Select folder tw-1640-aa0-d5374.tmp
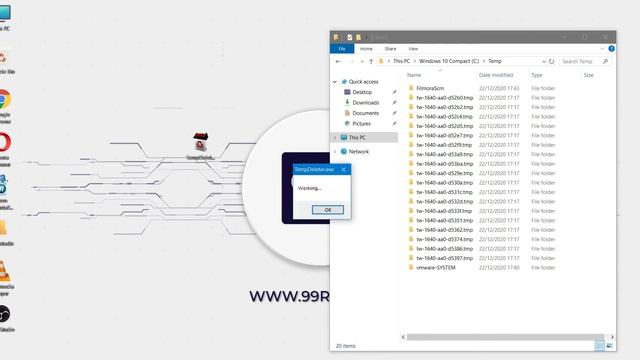The height and width of the screenshot is (360, 640). 444,239
